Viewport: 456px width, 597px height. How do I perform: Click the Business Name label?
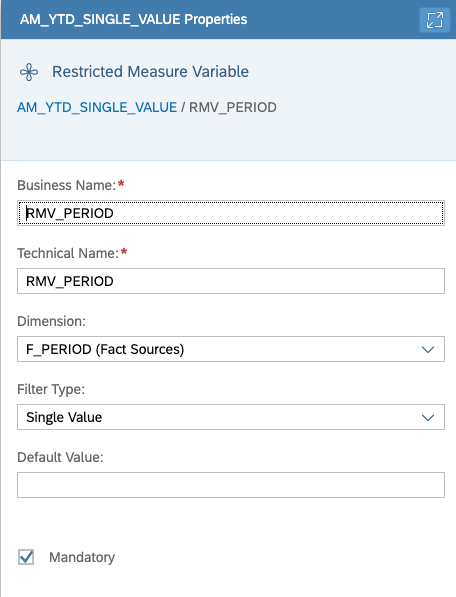[67, 185]
